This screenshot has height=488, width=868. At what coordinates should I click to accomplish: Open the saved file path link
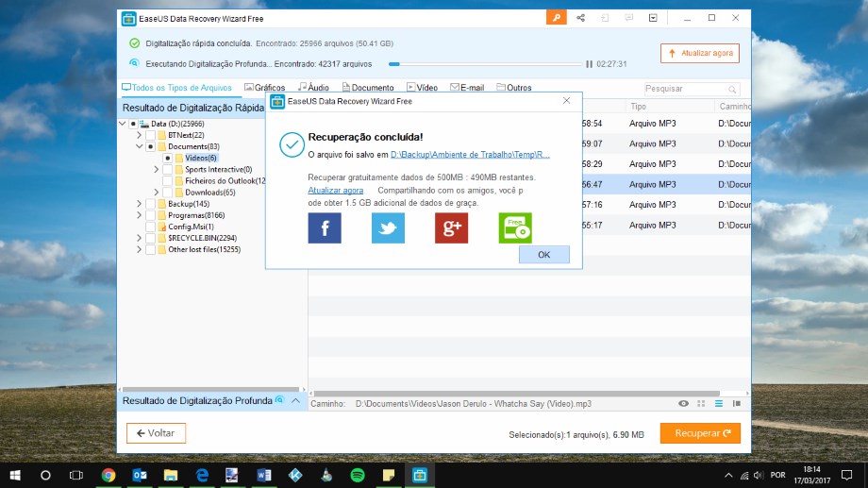click(x=470, y=154)
